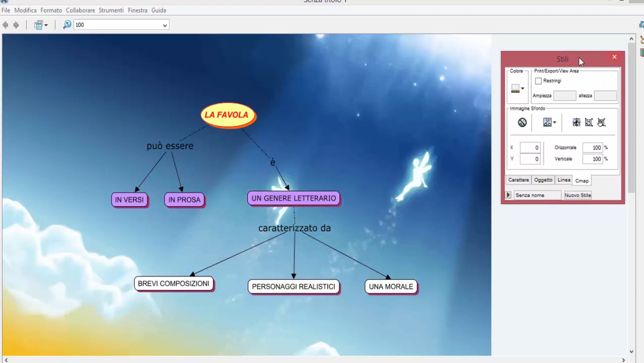Click the navigate back arrow
The width and height of the screenshot is (644, 363).
pos(5,25)
